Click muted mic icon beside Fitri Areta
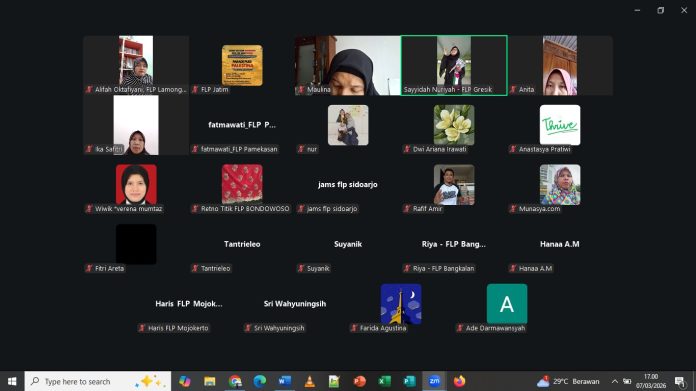This screenshot has width=696, height=391. (89, 268)
